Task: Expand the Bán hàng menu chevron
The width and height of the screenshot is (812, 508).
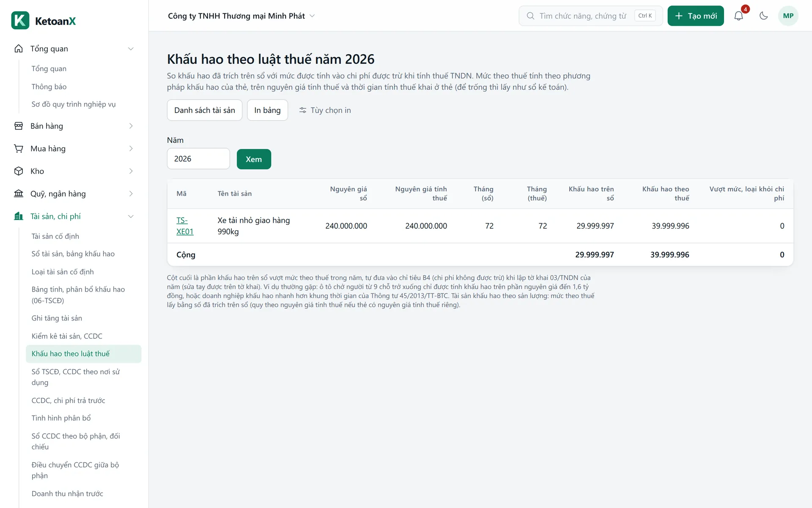Action: pos(131,126)
